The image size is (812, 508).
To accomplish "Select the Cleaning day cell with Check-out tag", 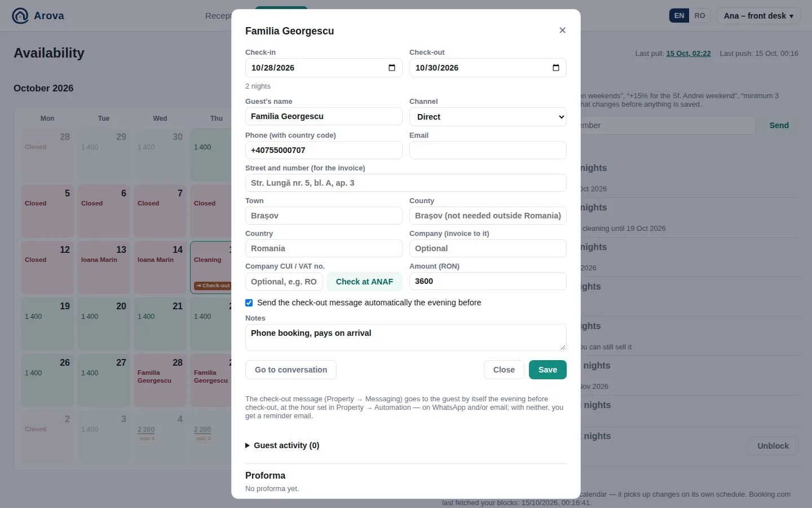I will [211, 268].
